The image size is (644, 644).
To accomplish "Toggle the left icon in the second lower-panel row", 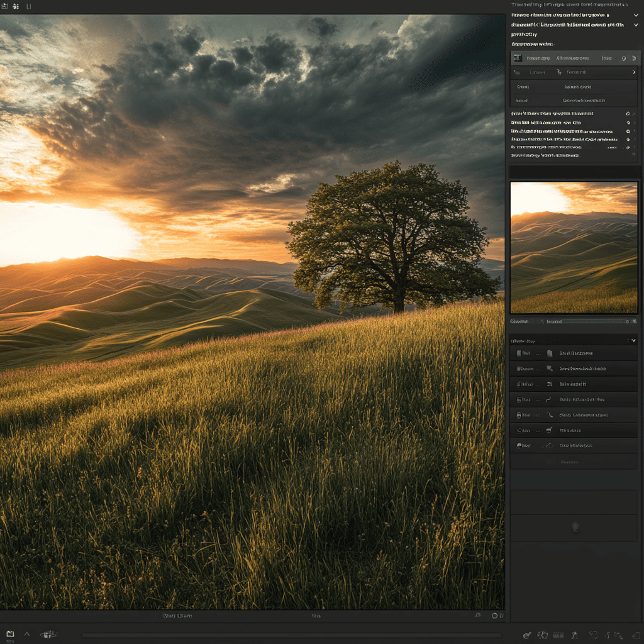I will [519, 369].
